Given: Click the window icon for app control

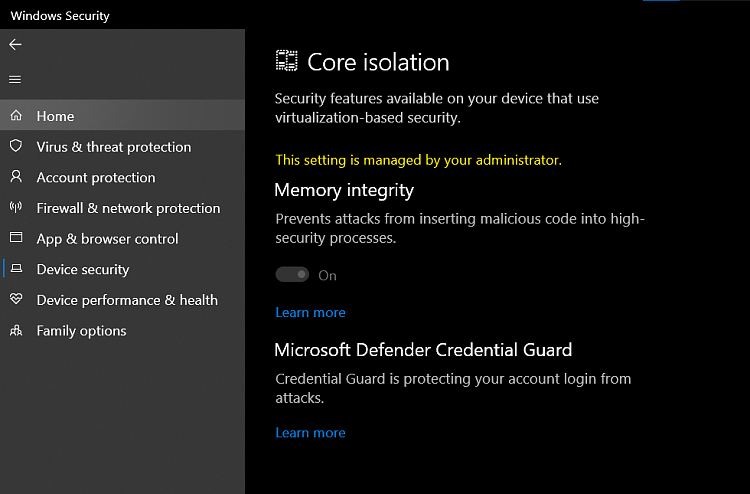Looking at the screenshot, I should tap(16, 237).
